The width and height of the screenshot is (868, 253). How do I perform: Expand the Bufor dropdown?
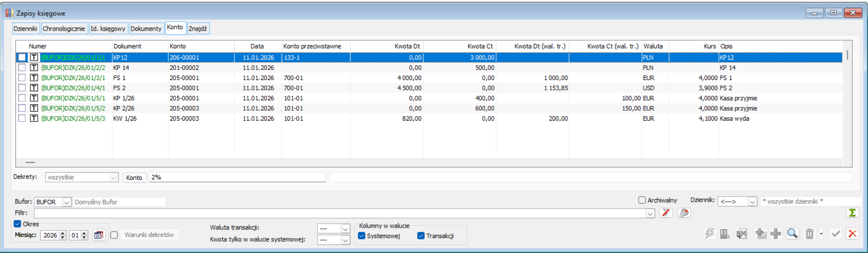pyautogui.click(x=66, y=202)
